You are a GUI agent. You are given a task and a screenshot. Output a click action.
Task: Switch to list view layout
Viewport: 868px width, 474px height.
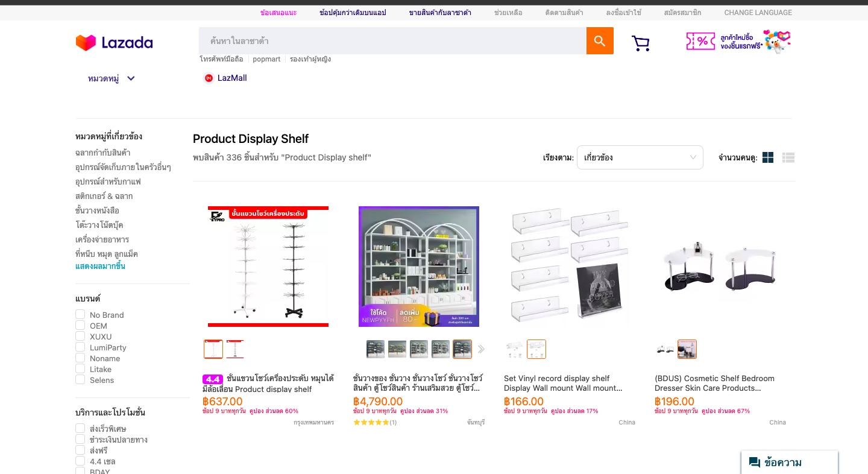[788, 157]
